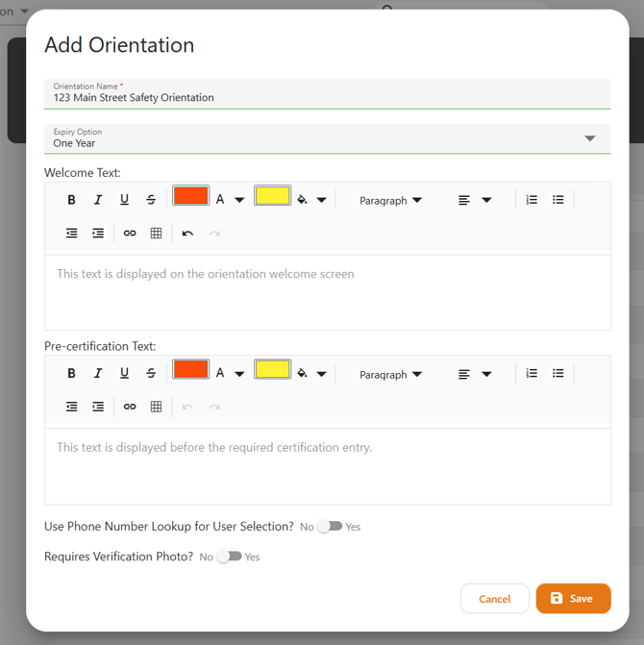Viewport: 644px width, 645px height.
Task: Insert table in Pre-certification Text editor
Action: (156, 408)
